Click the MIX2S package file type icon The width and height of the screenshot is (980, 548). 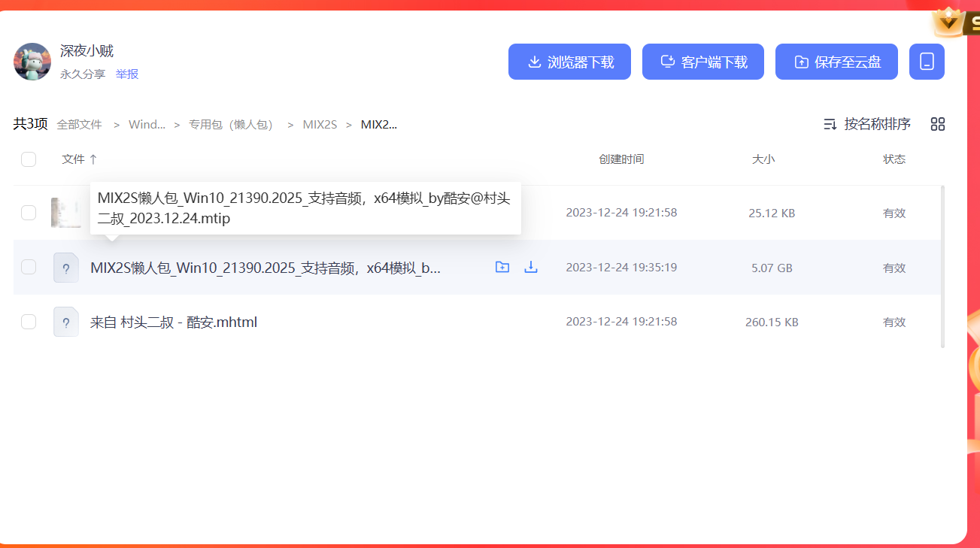(x=66, y=268)
